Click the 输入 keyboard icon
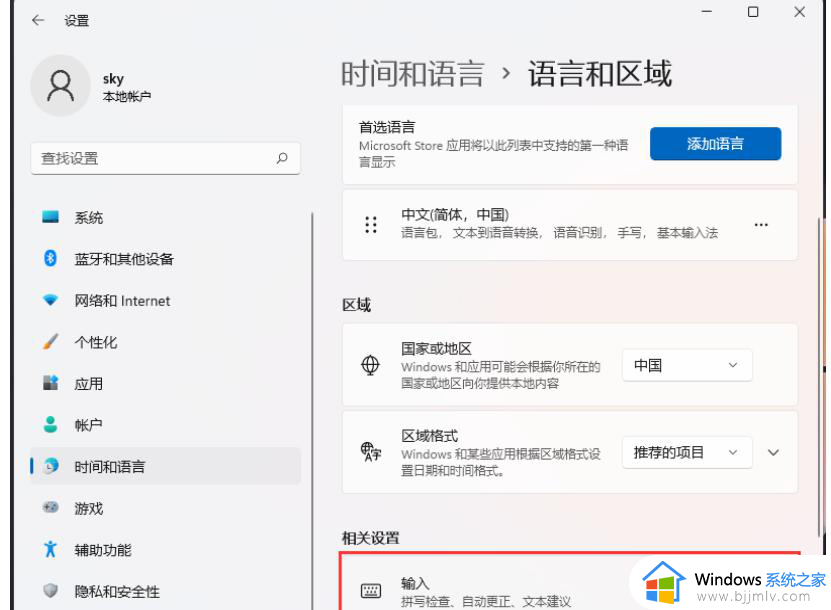 [370, 591]
